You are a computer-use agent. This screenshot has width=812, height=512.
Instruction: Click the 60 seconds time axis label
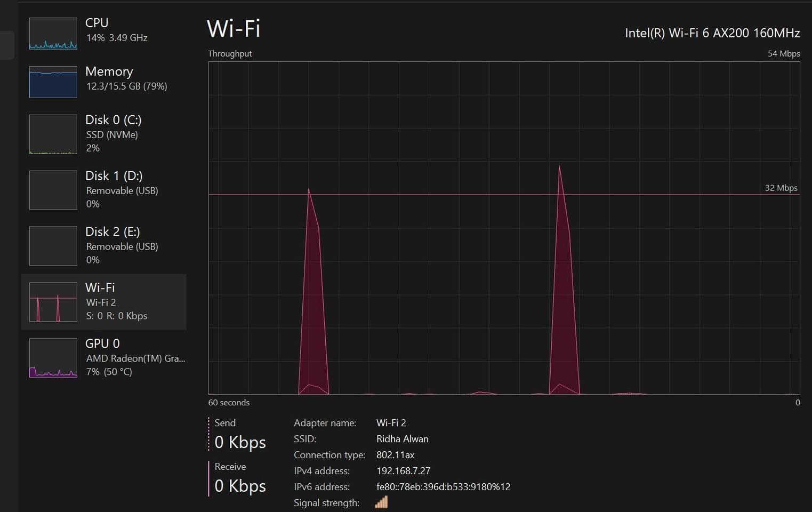229,403
